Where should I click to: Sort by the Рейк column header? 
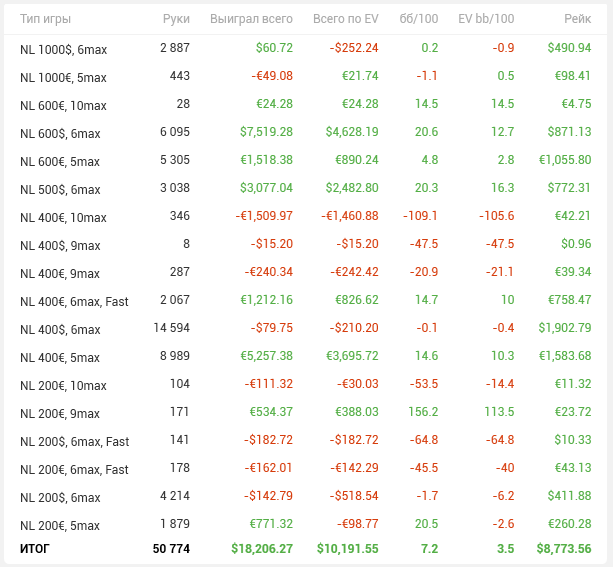pos(577,19)
